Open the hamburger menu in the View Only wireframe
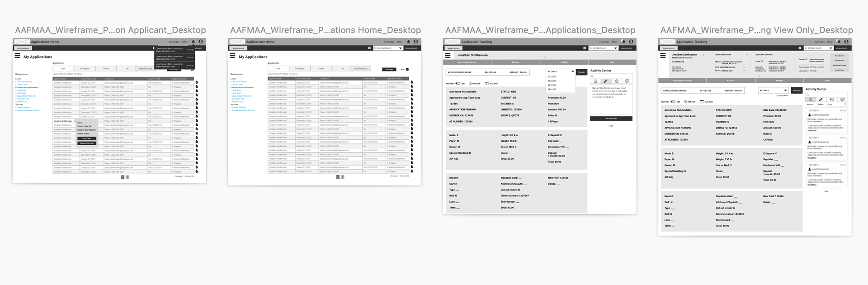The width and height of the screenshot is (868, 285). tap(663, 55)
